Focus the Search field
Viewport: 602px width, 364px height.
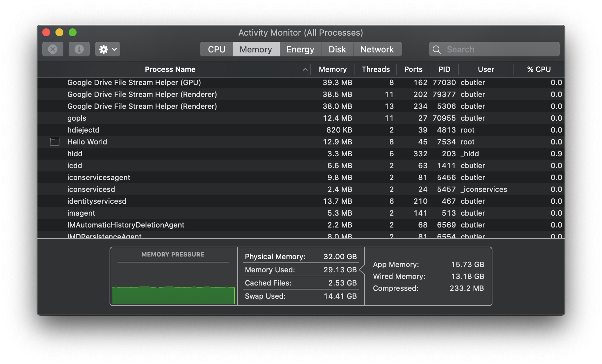click(x=494, y=49)
